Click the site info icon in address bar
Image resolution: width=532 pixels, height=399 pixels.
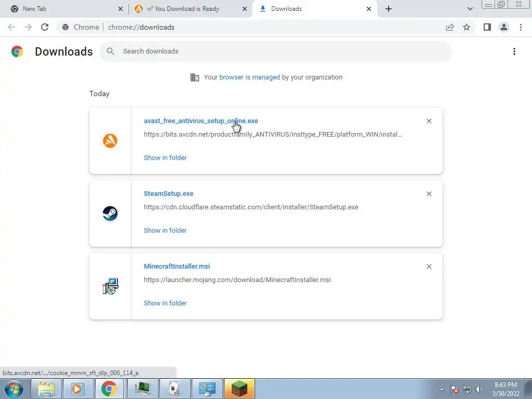point(66,27)
